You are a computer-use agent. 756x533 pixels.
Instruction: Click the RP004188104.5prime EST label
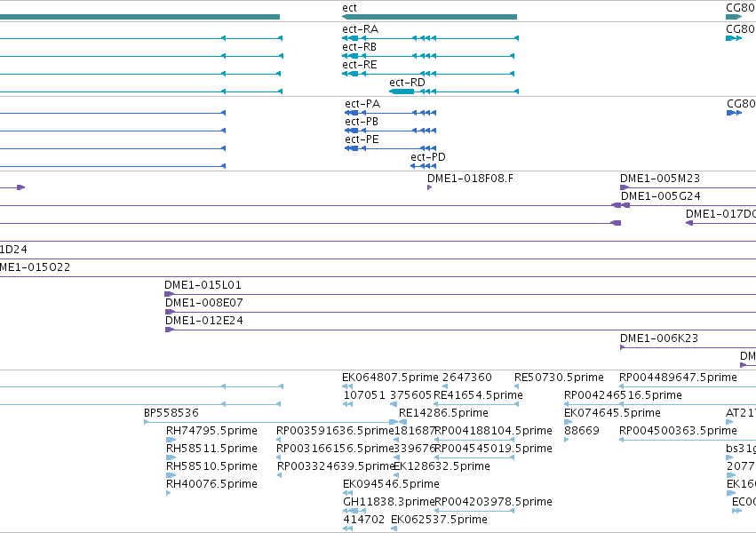click(494, 431)
